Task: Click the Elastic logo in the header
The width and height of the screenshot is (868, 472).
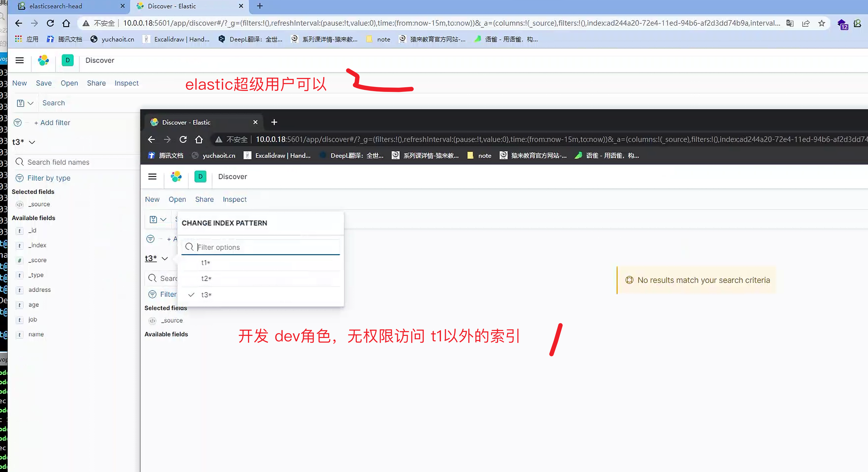Action: tap(44, 60)
